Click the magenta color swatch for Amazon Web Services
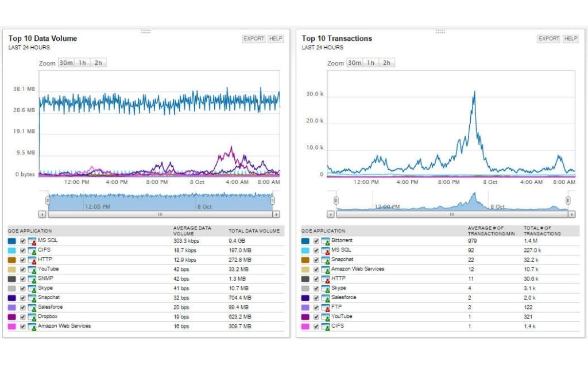 [x=13, y=326]
